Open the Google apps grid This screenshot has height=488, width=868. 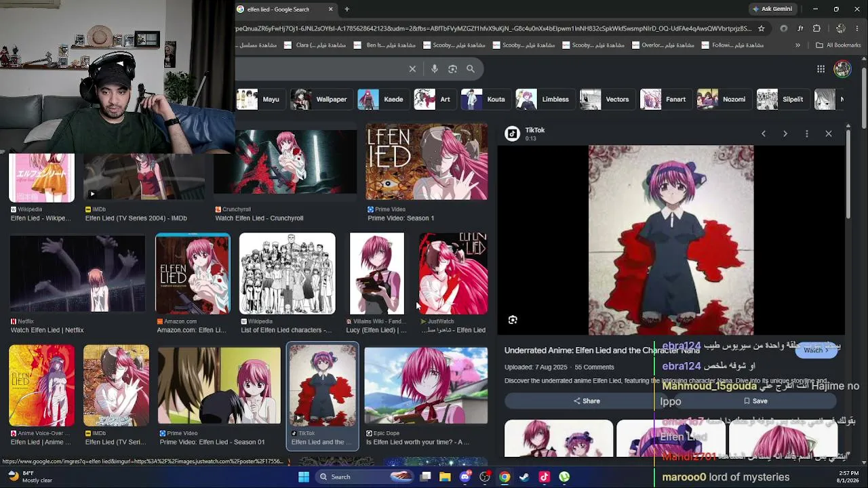821,68
